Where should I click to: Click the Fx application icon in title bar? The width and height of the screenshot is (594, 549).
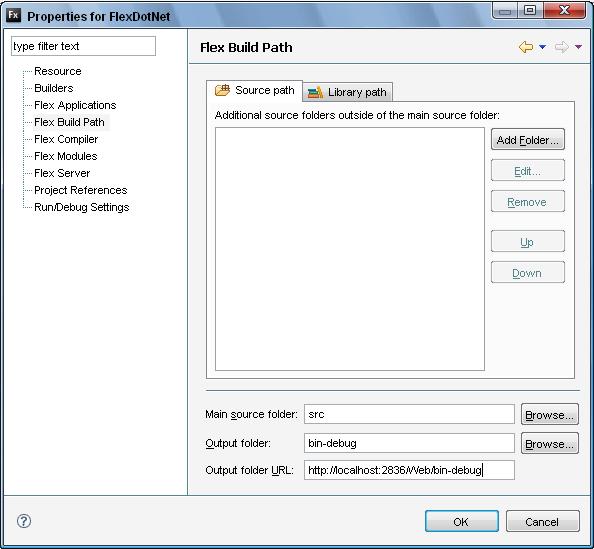tap(14, 16)
